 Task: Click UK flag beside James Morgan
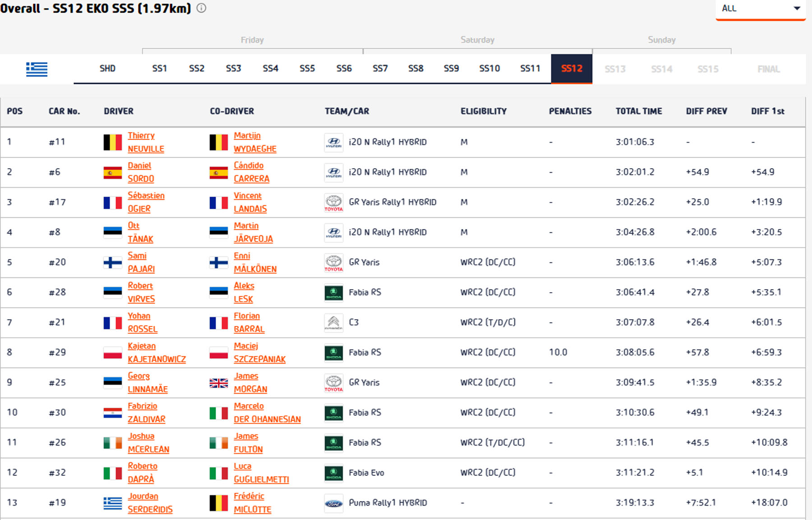click(x=219, y=383)
